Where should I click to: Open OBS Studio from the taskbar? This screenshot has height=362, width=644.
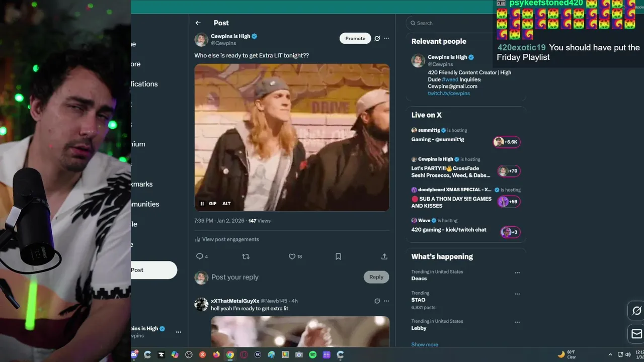(189, 354)
